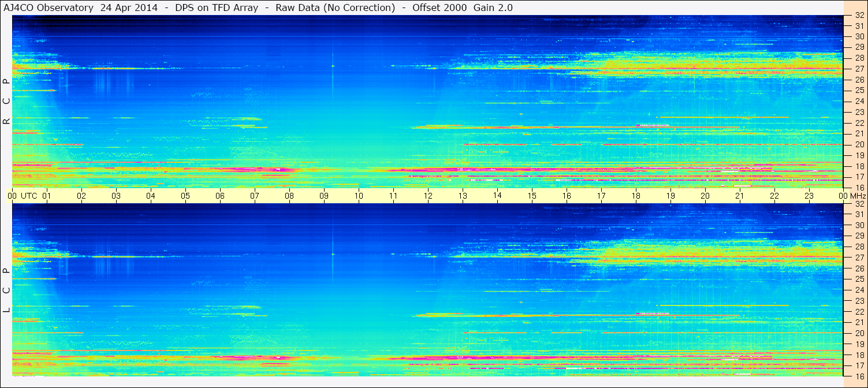
Task: Click 30 on the RCP panel frequency scale
Action: (859, 36)
